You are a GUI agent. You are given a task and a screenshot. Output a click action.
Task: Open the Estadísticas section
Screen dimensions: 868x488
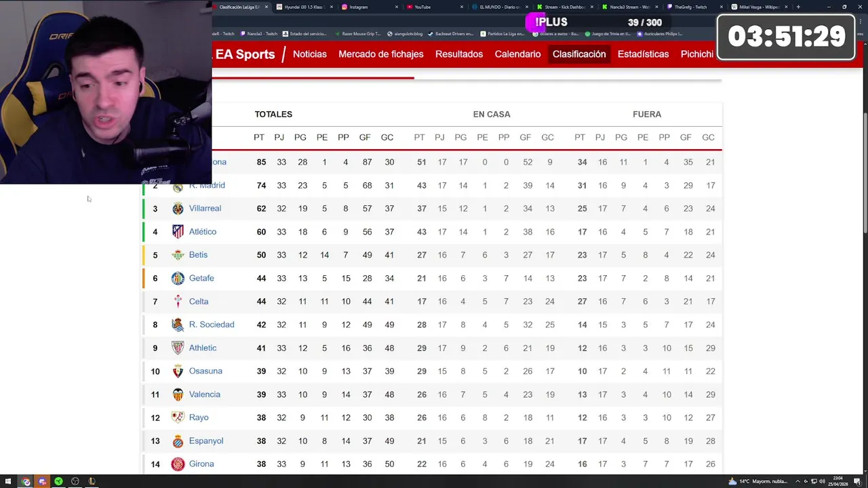(643, 54)
